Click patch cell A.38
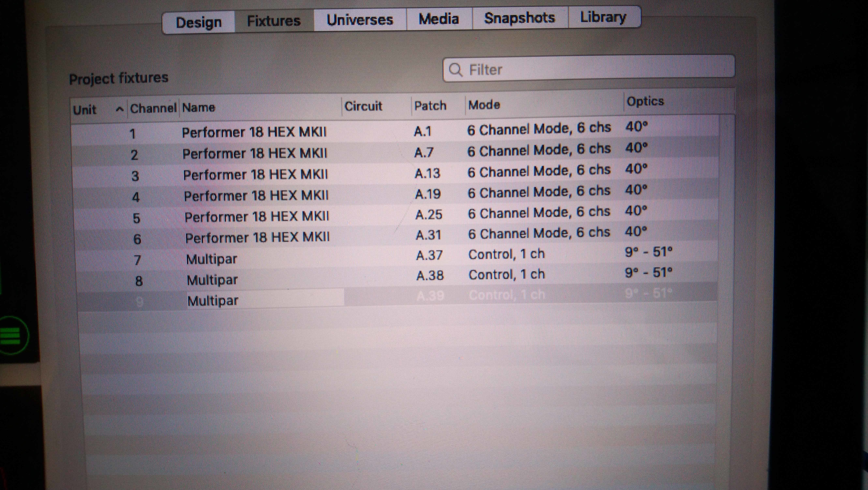This screenshot has height=490, width=868. tap(430, 275)
